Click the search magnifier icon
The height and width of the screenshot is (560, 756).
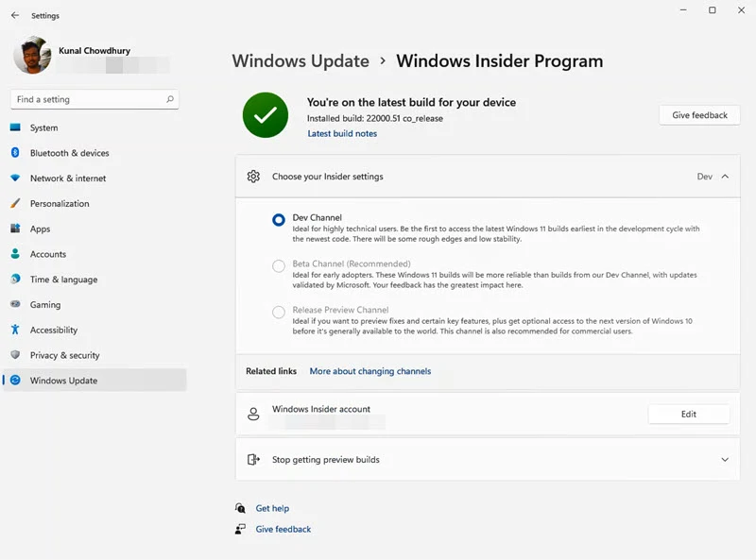tap(170, 99)
